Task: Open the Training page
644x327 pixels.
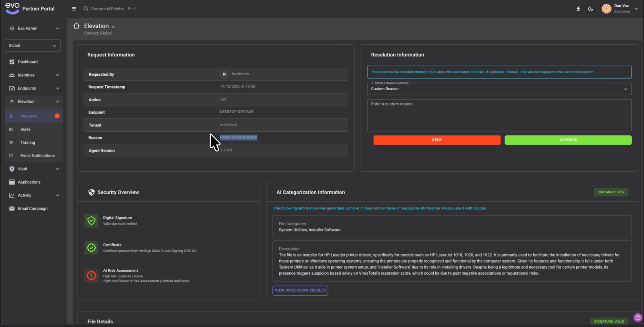Action: click(27, 143)
